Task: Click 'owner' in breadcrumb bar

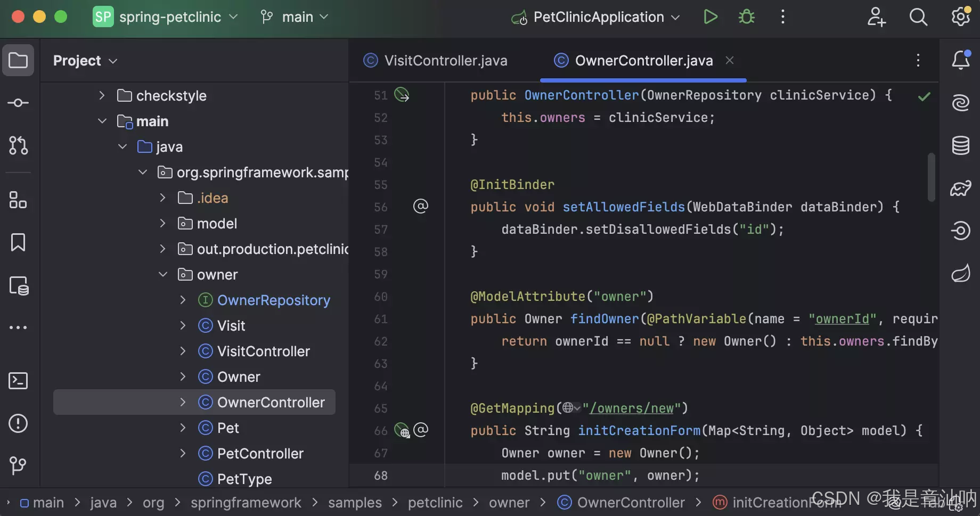Action: pos(509,503)
